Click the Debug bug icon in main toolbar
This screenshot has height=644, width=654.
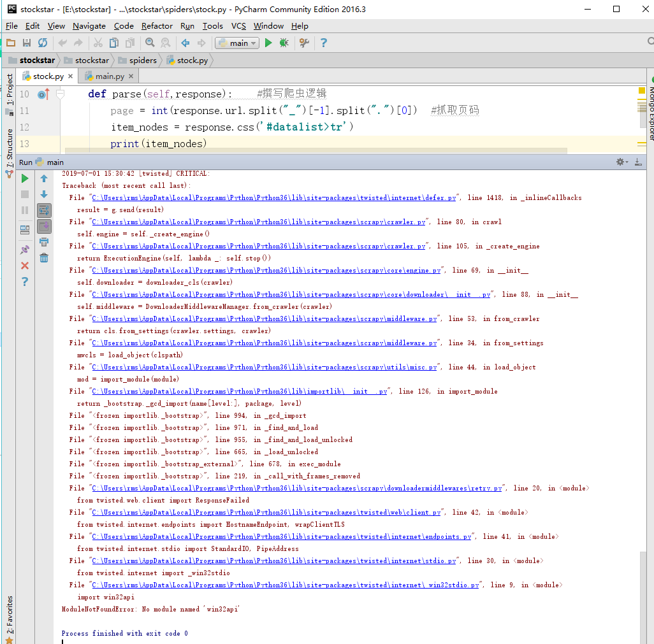[x=284, y=43]
